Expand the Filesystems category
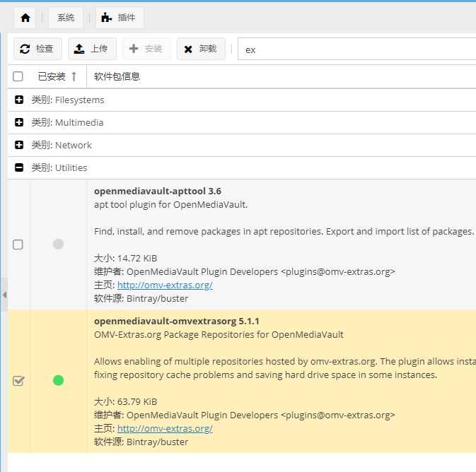476x472 pixels. click(19, 100)
